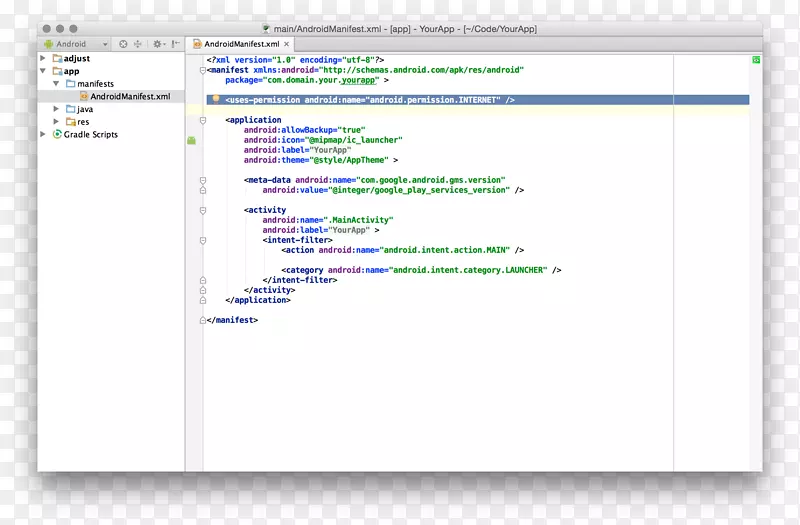Screen dimensions: 800x525
Task: Click the Android robot icon in toolbar
Action: pos(48,44)
